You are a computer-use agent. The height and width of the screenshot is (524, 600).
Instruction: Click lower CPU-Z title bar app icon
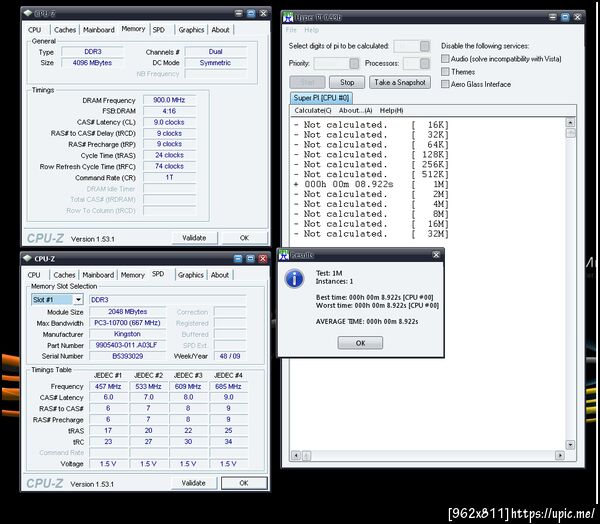pos(27,258)
